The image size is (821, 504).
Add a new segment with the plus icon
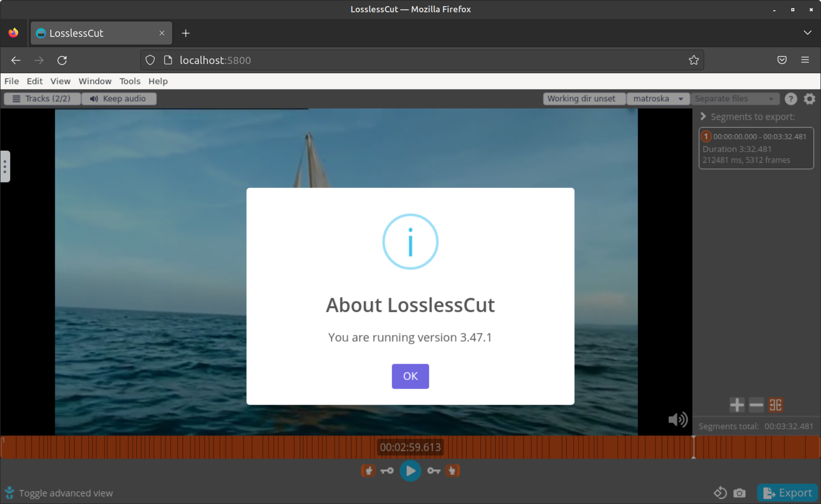[737, 405]
